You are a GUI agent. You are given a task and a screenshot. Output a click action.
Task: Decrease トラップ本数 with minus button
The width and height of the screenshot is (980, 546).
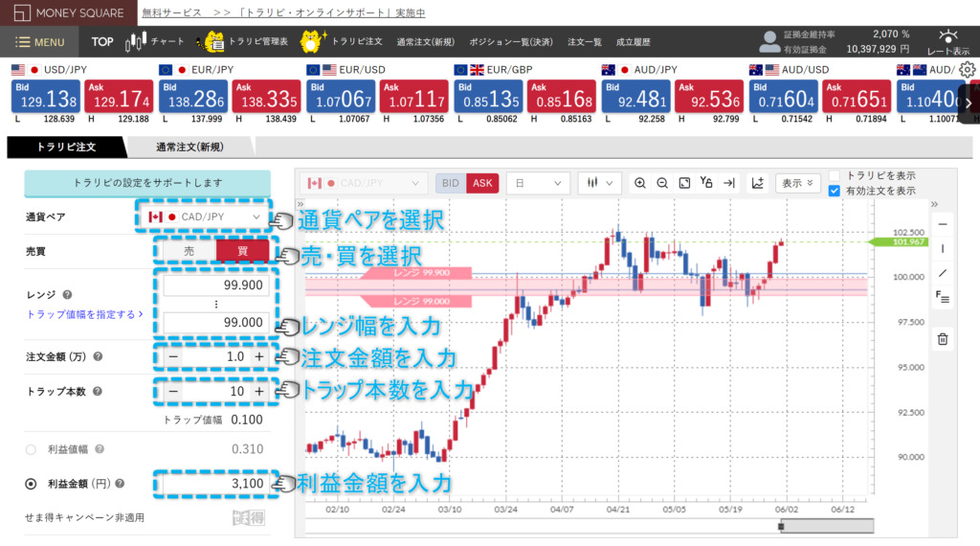(x=174, y=392)
